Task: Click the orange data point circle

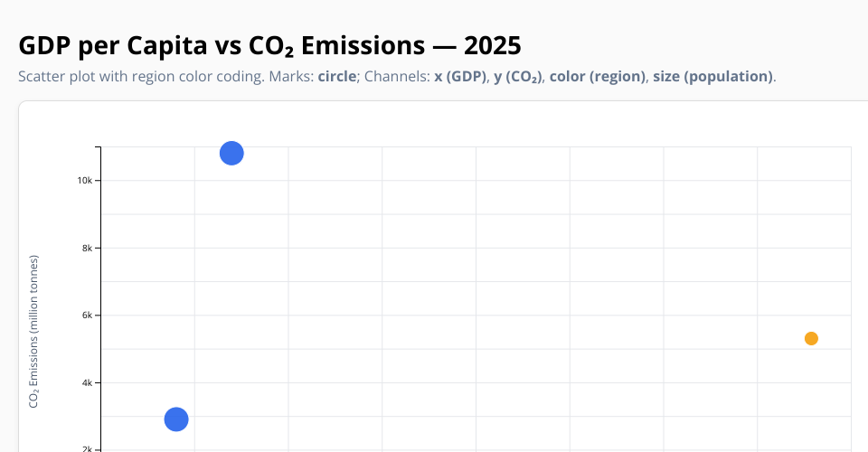Action: click(x=811, y=338)
